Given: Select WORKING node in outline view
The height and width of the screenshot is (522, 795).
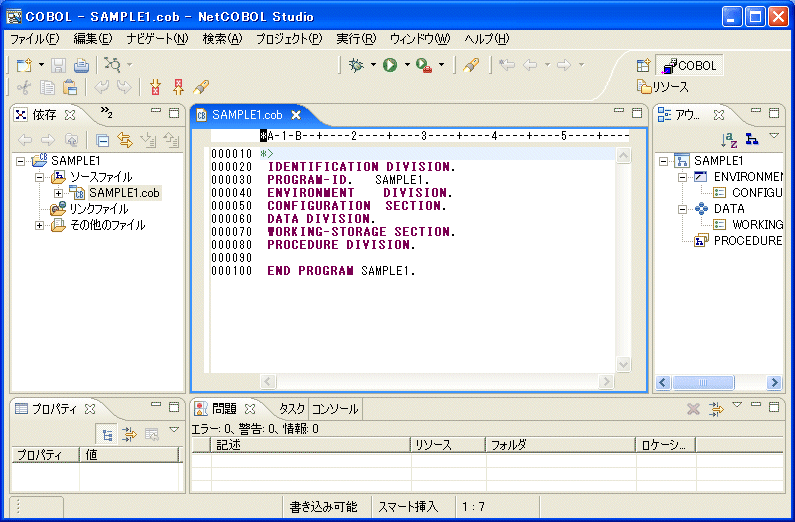Looking at the screenshot, I should [x=757, y=225].
